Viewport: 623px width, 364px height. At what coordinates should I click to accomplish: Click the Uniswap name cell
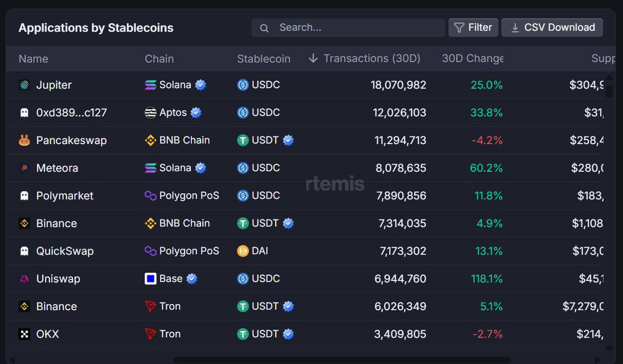click(x=58, y=279)
